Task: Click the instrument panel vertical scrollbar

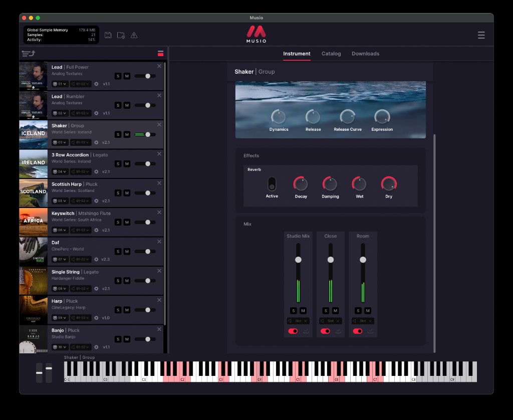Action: tap(434, 243)
